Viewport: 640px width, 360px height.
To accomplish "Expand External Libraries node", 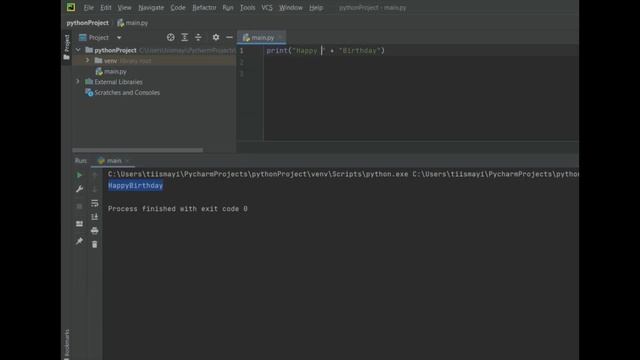I will [78, 82].
